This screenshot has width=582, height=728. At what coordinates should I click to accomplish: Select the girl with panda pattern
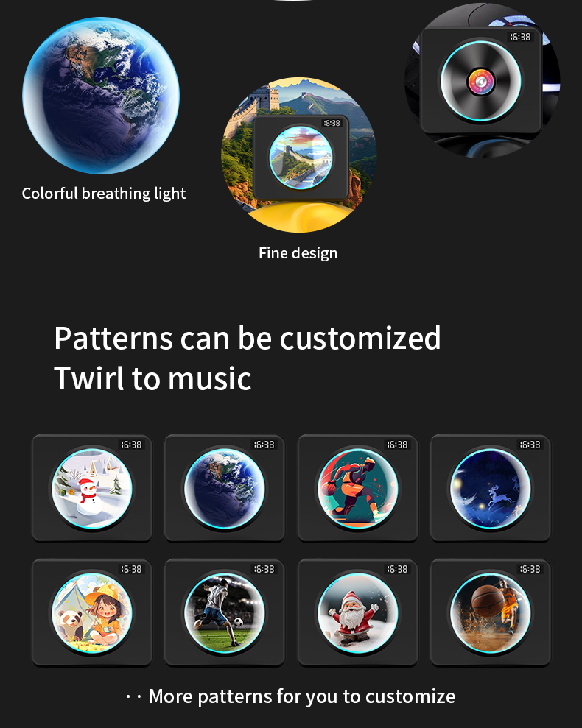coord(92,612)
